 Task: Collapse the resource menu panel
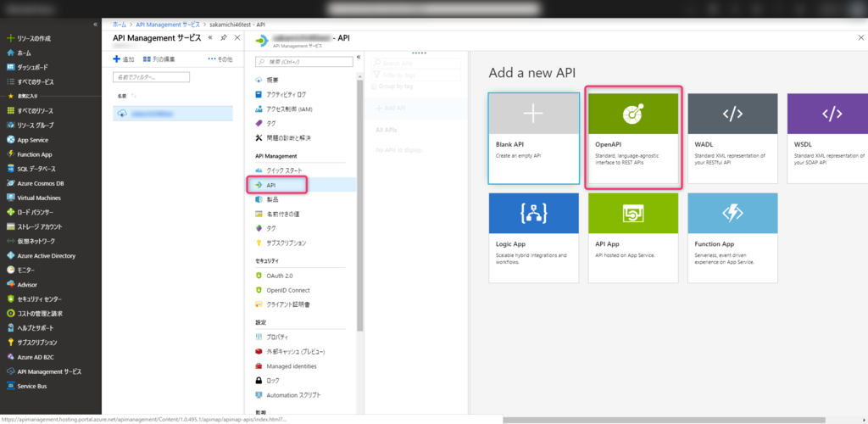pos(359,57)
